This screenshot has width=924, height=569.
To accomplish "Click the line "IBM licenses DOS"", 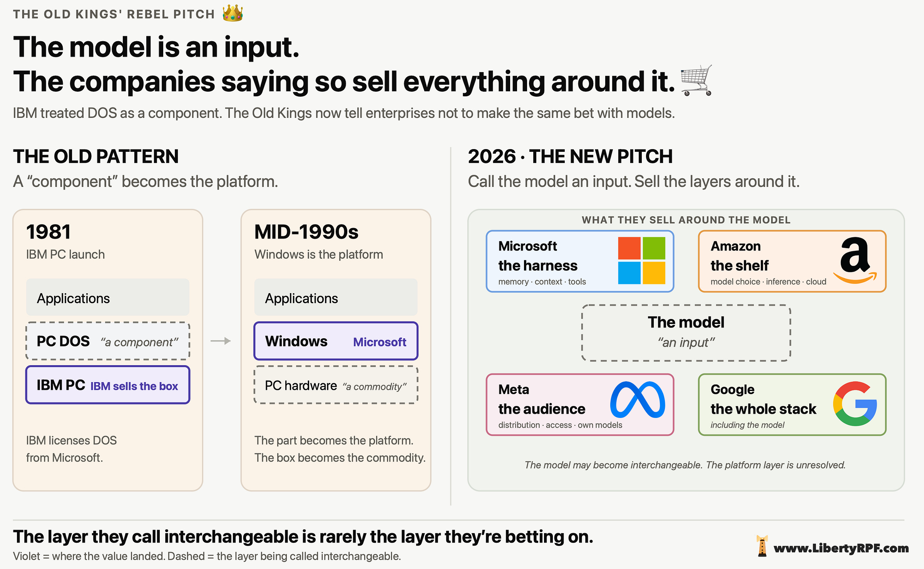I will 71,440.
